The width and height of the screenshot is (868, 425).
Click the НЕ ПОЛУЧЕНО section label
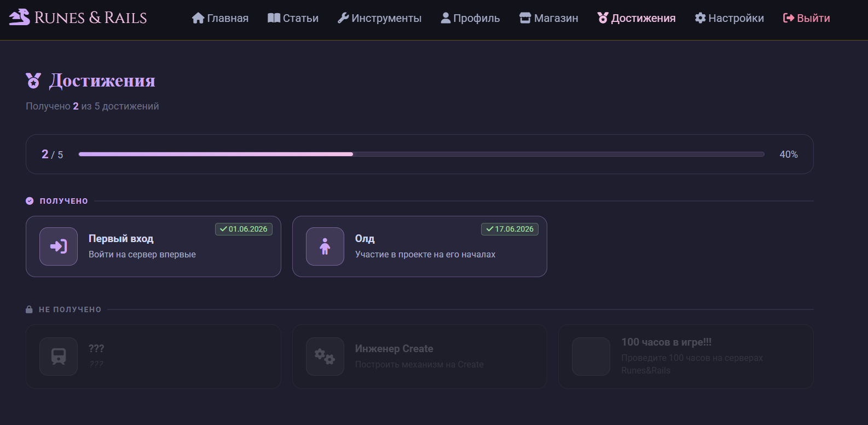70,309
